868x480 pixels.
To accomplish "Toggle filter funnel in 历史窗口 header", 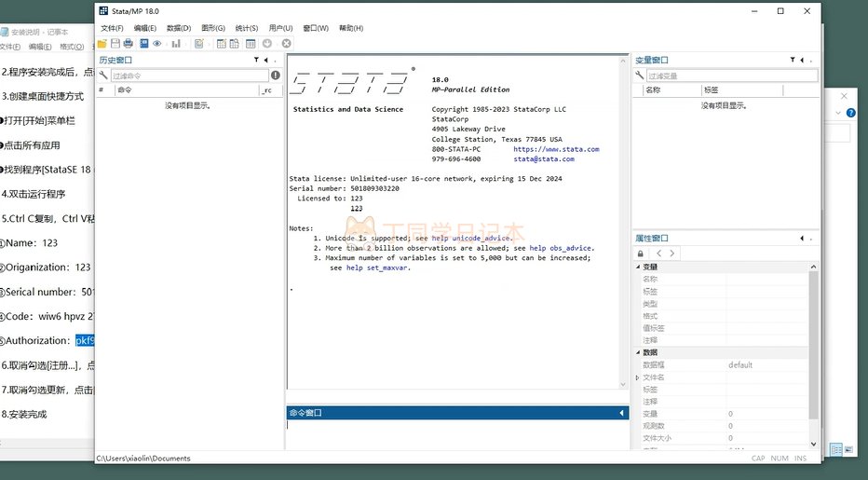I will pyautogui.click(x=256, y=60).
